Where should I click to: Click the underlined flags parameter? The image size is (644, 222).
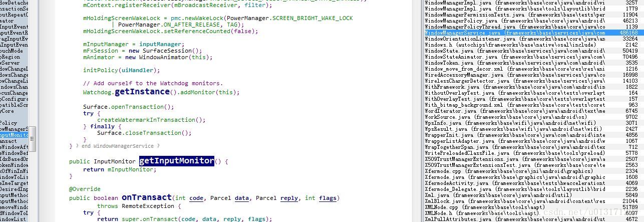click(328, 198)
